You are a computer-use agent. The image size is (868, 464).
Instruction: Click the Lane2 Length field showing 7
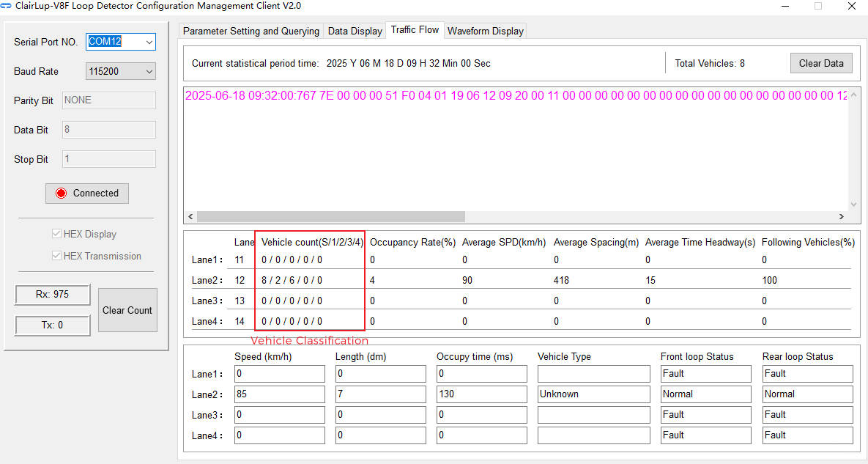[x=381, y=394]
